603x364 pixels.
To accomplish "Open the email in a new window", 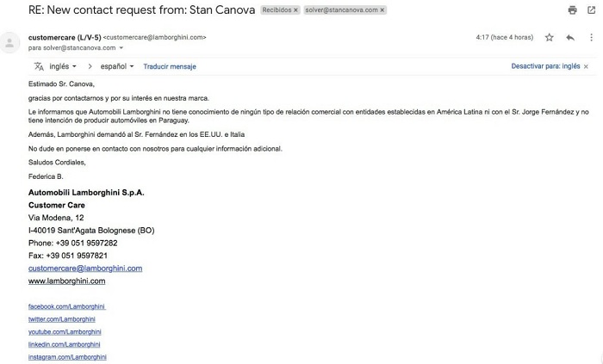I will (592, 10).
